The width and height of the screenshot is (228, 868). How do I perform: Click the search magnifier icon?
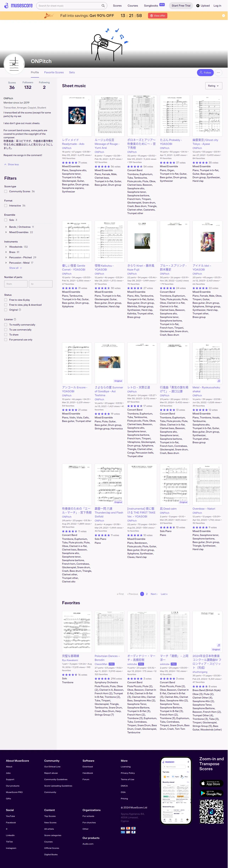[x=103, y=5]
